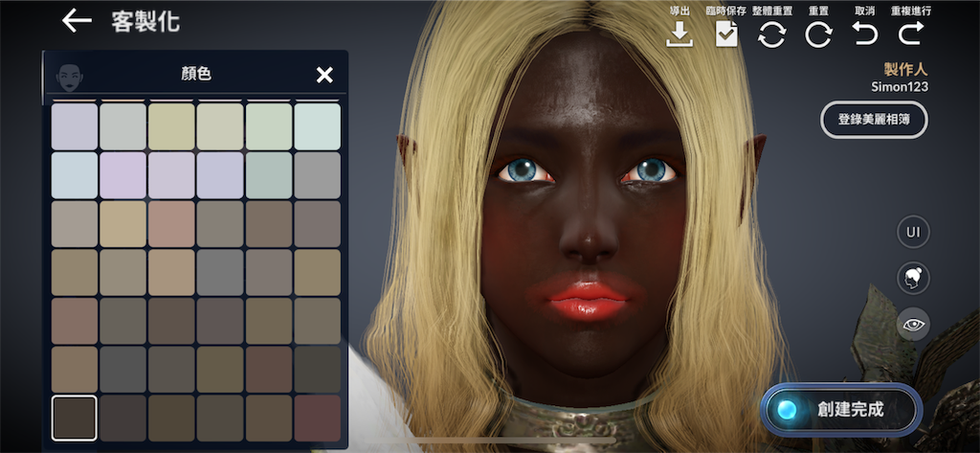Toggle the round UI button
Image resolution: width=980 pixels, height=453 pixels.
point(913,232)
